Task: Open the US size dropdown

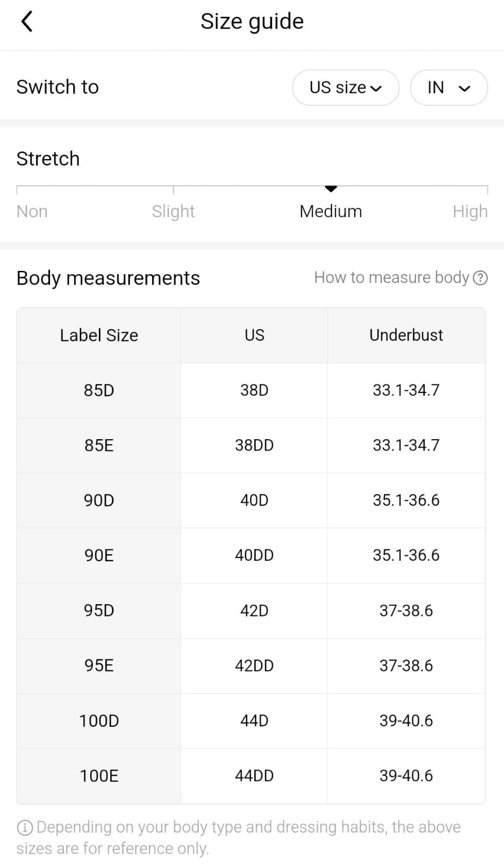Action: click(345, 87)
